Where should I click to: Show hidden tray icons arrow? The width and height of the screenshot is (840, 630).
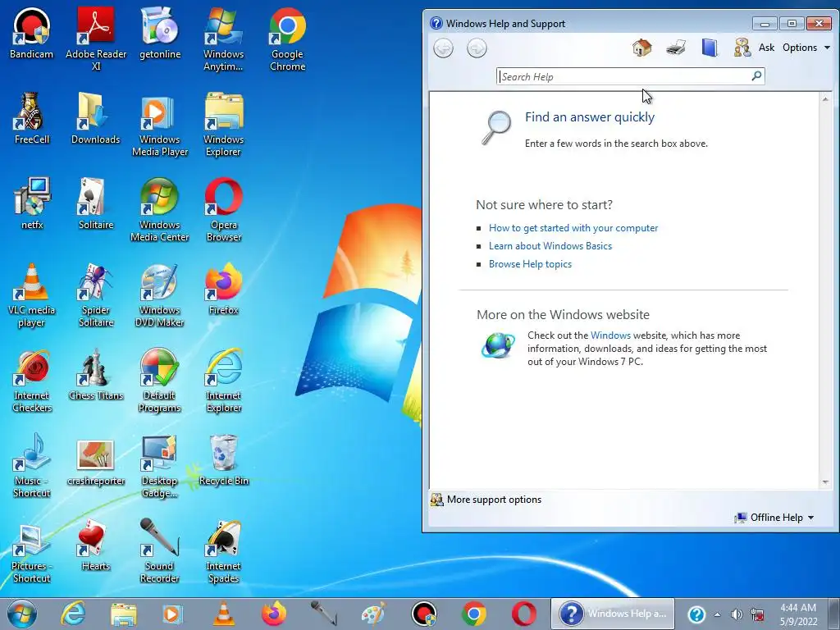click(717, 614)
